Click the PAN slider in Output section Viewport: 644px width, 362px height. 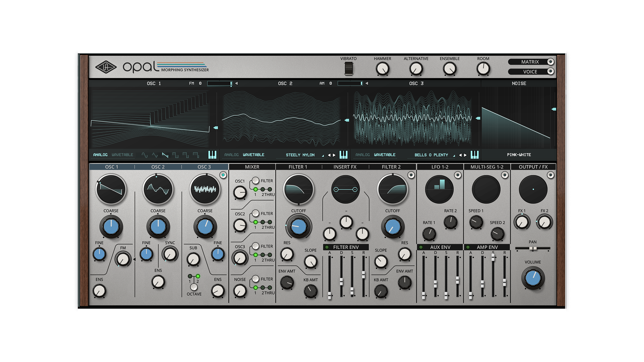coord(533,248)
